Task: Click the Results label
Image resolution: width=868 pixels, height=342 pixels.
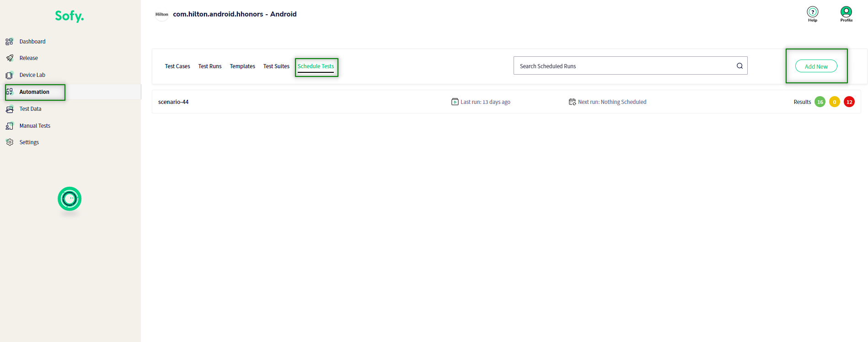Action: click(802, 102)
